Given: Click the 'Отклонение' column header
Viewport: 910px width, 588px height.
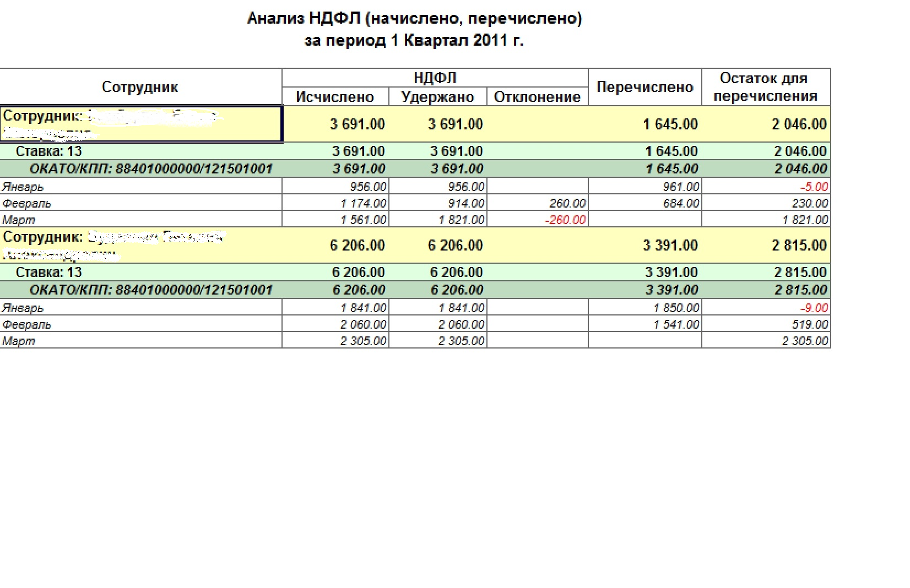Looking at the screenshot, I should point(537,96).
